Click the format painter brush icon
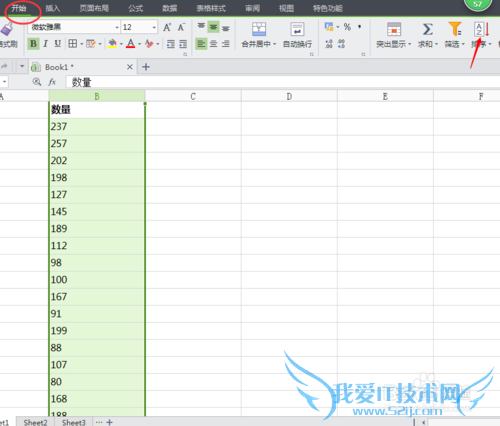500x426 pixels. click(x=7, y=29)
